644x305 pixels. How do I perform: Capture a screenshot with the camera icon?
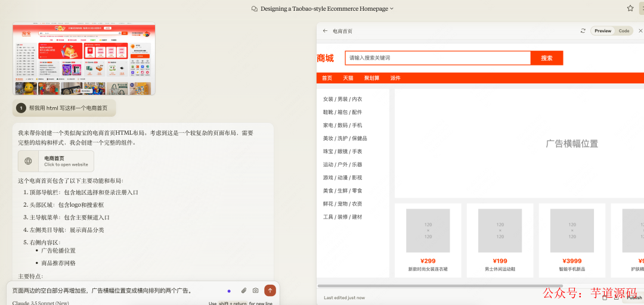click(255, 291)
